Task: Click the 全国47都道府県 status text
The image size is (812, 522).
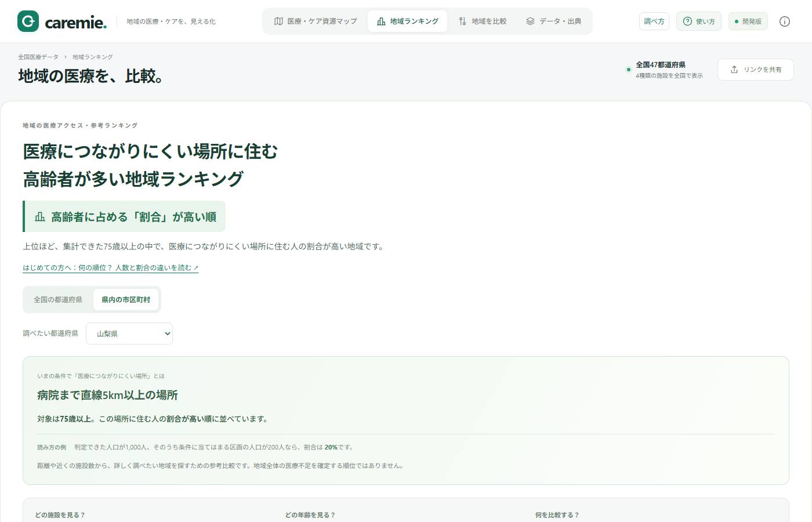Action: 661,65
